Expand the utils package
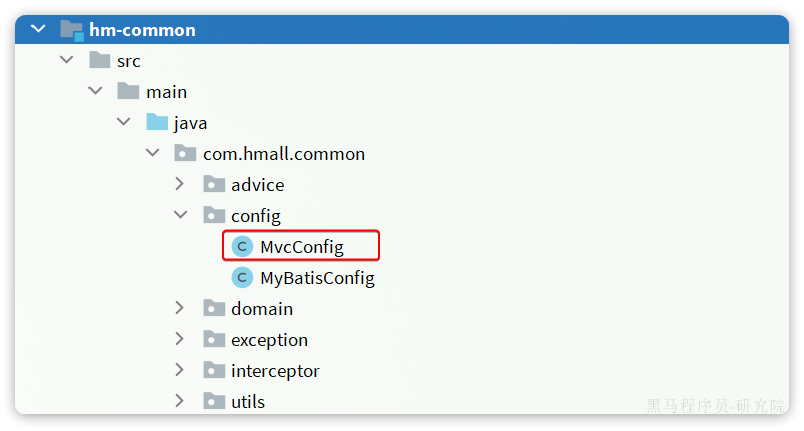The height and width of the screenshot is (431, 804). pos(180,402)
